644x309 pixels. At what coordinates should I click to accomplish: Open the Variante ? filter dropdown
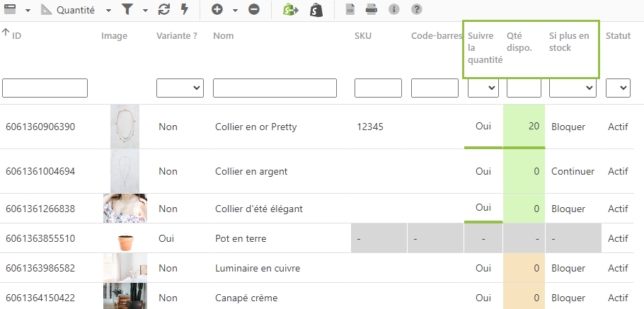(x=180, y=88)
